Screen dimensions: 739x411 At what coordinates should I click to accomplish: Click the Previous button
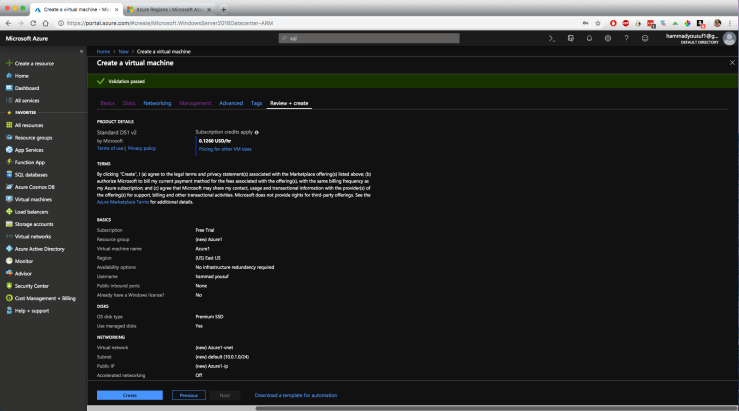tap(186, 395)
